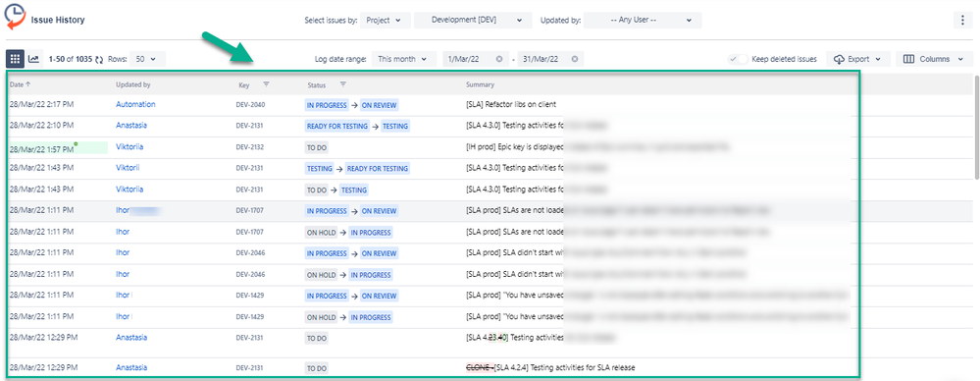Toggle the Keep deleted issues switch
Image resolution: width=980 pixels, height=381 pixels.
[738, 59]
